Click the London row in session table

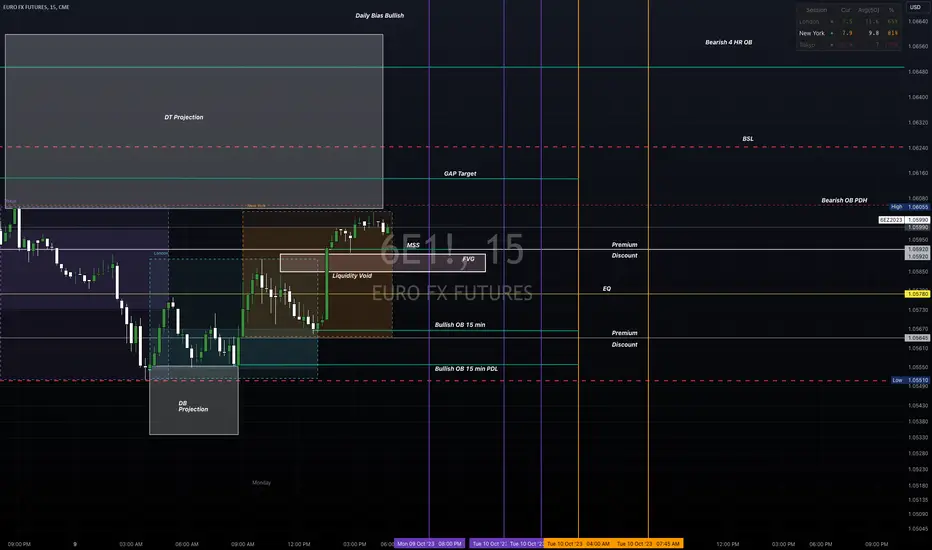pos(848,21)
